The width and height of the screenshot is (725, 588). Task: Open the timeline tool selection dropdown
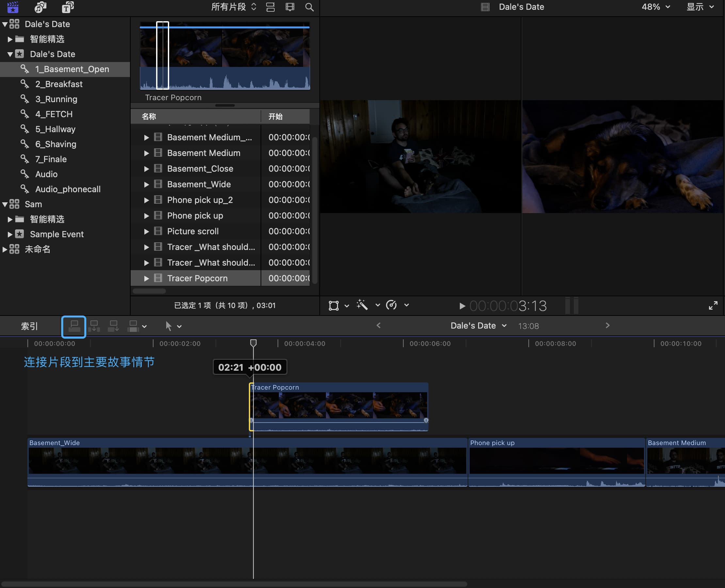pos(179,327)
